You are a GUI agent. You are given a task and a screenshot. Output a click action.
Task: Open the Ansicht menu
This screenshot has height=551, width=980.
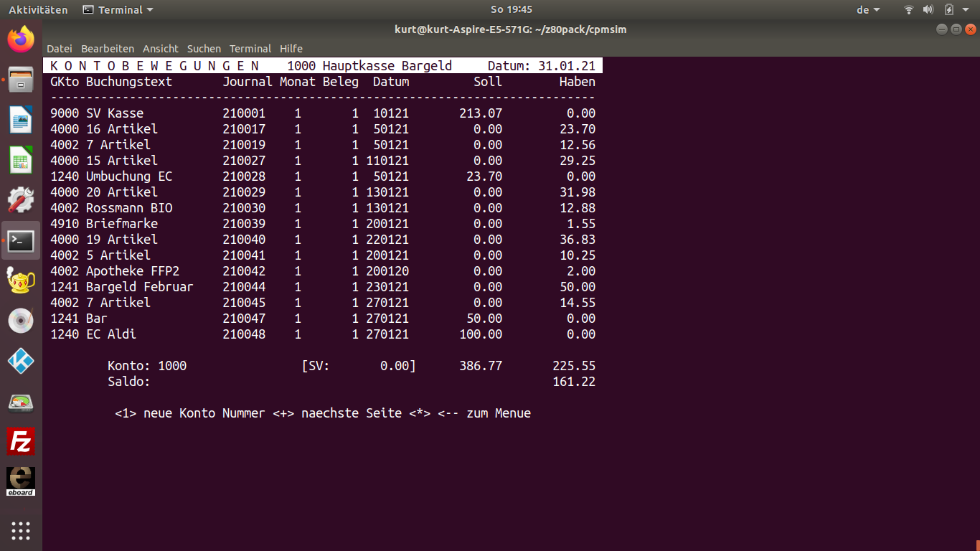(x=161, y=49)
